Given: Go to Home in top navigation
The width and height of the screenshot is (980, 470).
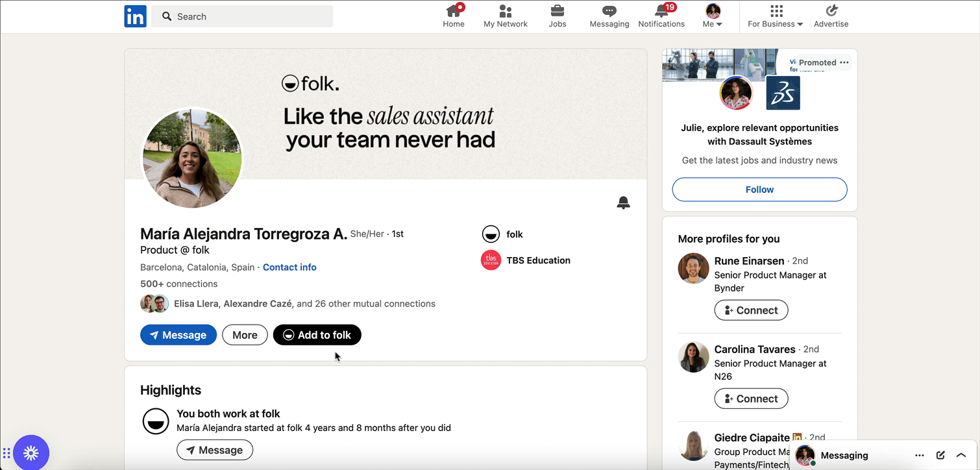Looking at the screenshot, I should point(454,16).
